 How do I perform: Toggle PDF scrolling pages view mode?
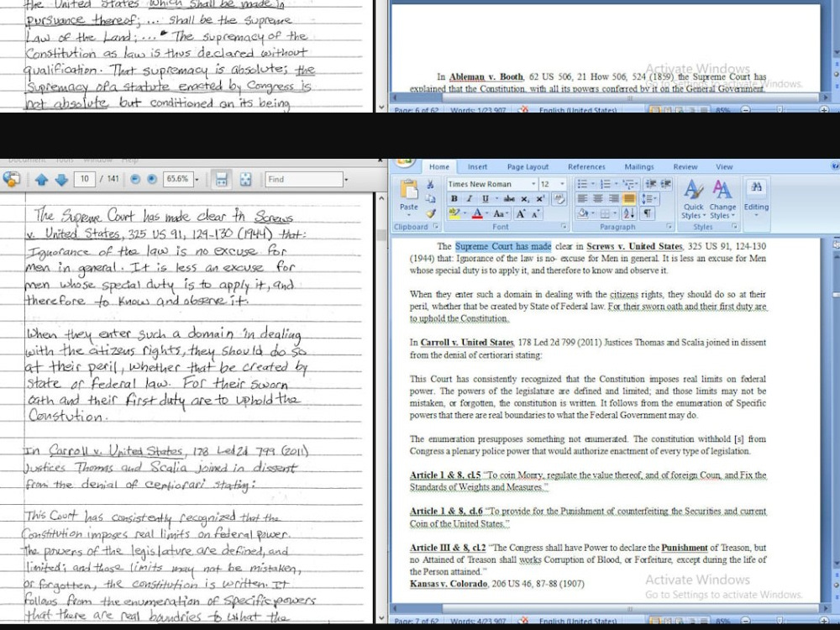click(x=221, y=179)
